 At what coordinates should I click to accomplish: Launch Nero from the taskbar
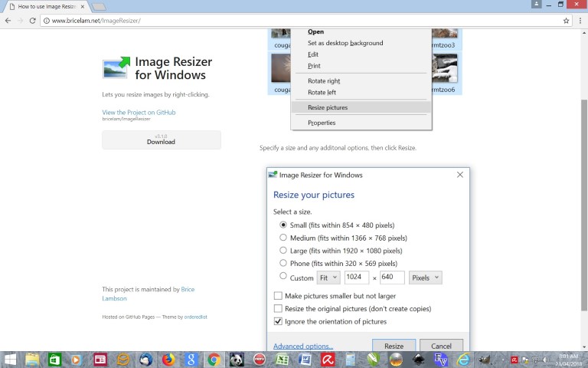pyautogui.click(x=260, y=360)
